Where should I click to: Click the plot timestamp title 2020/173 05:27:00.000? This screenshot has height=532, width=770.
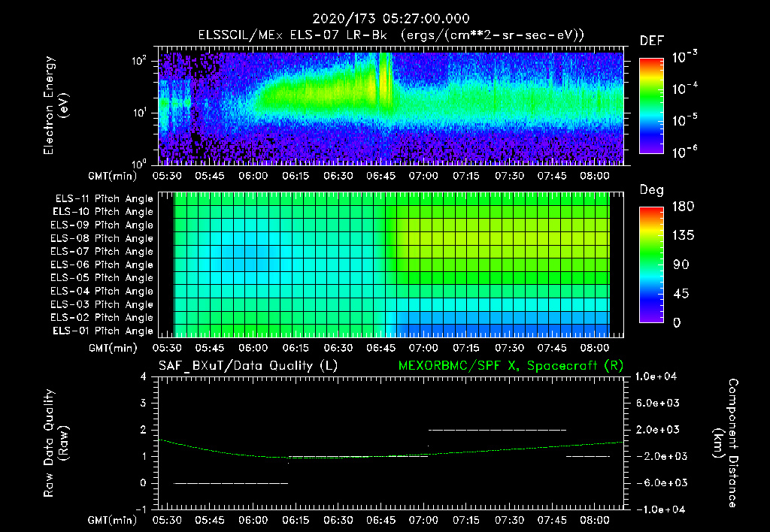point(391,19)
